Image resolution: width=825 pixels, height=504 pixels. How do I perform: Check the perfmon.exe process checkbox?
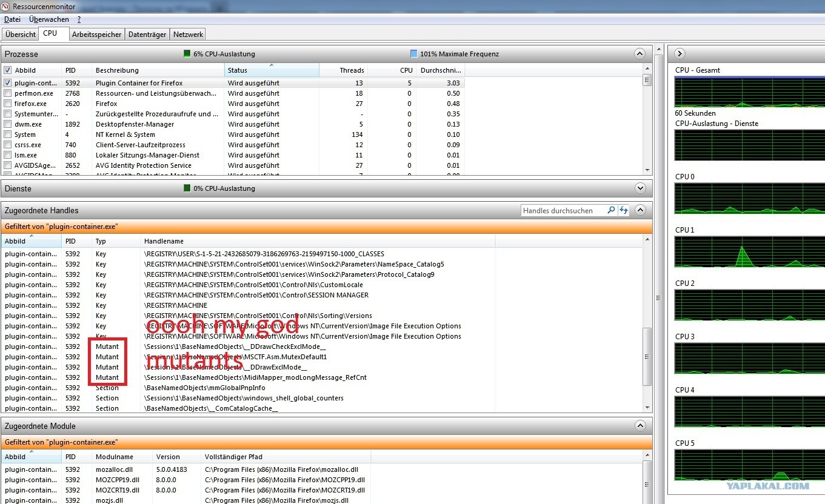pos(7,93)
